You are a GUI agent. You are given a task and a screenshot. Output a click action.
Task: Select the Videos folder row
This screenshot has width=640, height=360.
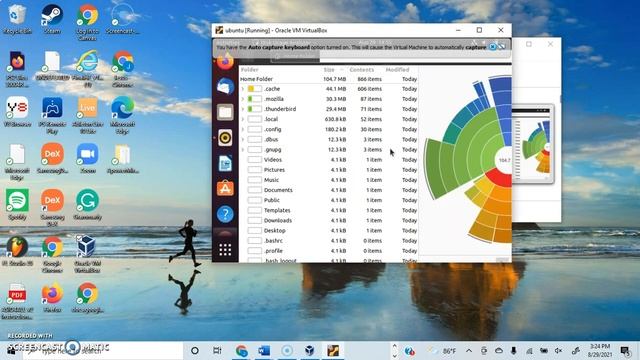pyautogui.click(x=329, y=160)
